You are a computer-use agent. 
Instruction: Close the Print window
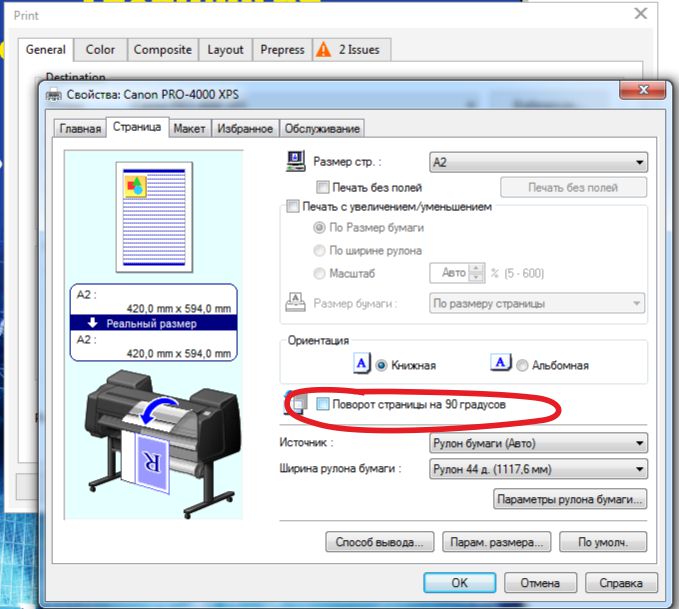[641, 13]
